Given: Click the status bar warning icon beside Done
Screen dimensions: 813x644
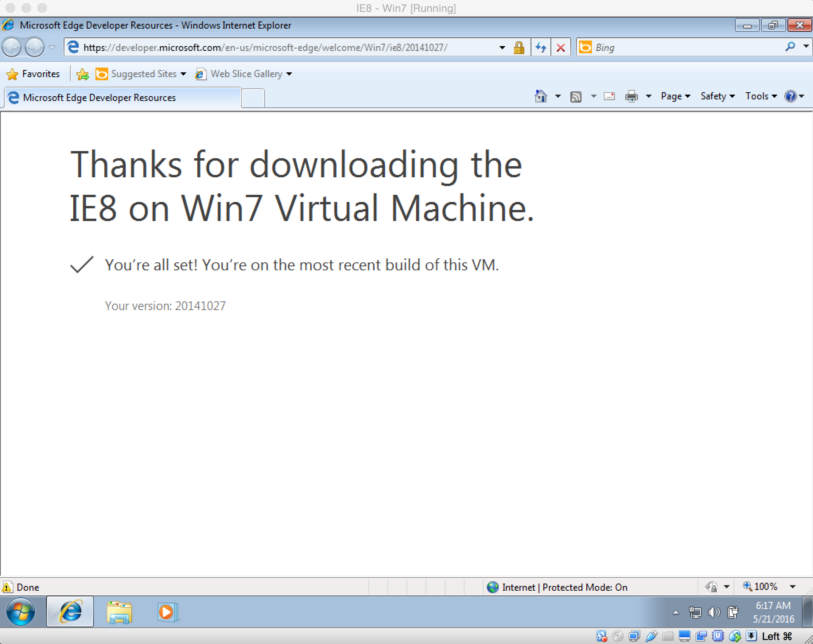Looking at the screenshot, I should [x=7, y=587].
